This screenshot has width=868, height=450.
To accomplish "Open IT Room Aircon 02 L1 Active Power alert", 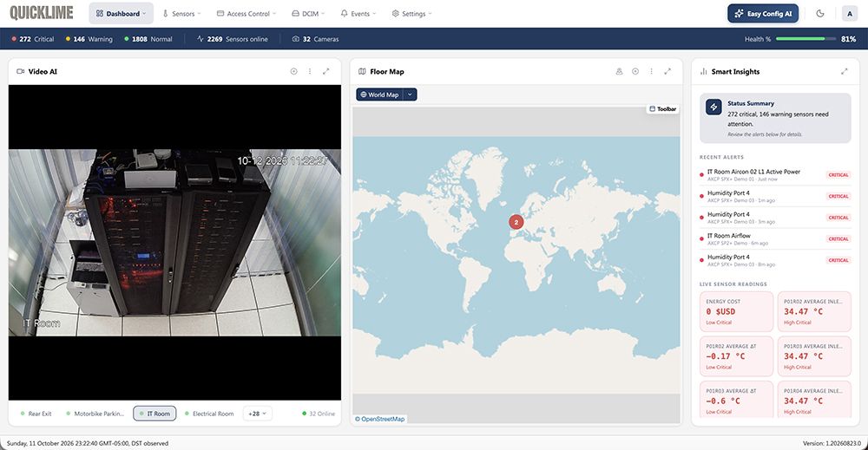I will point(775,174).
